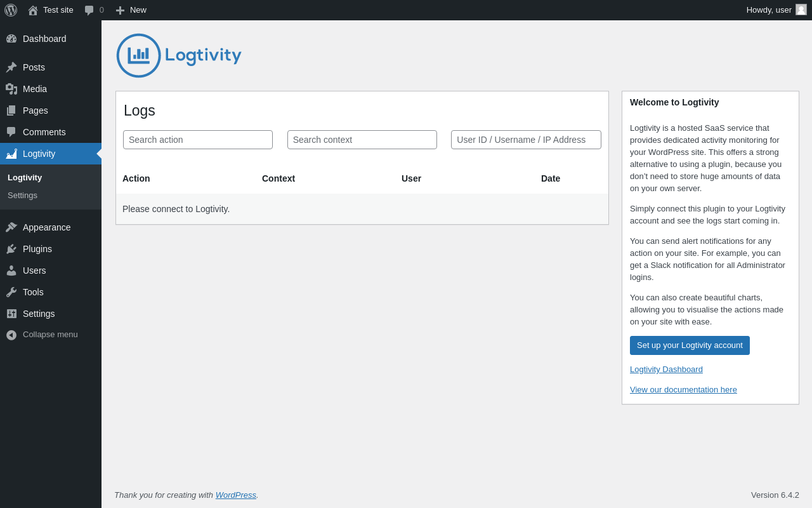Click the Tools wrench icon
This screenshot has height=508, width=812.
(x=11, y=292)
